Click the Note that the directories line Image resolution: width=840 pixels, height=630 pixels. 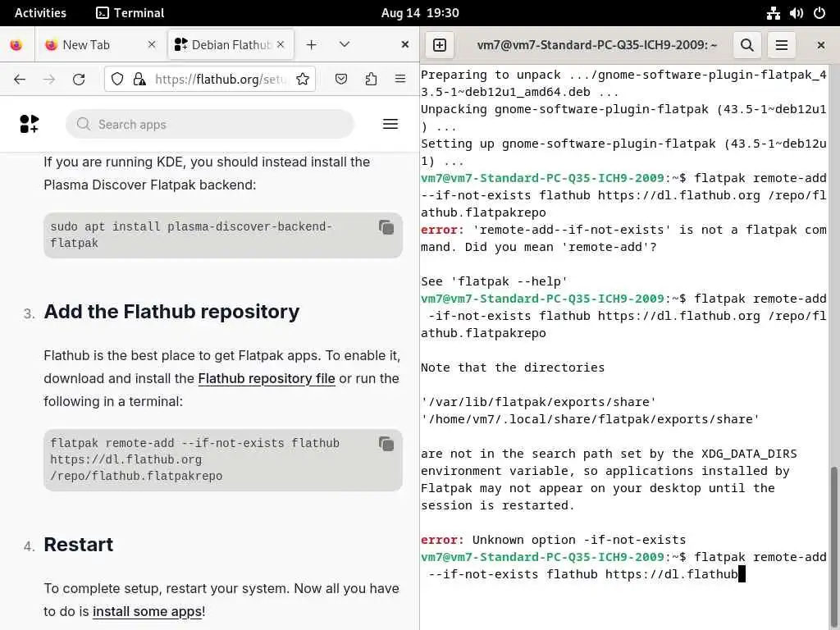[513, 367]
